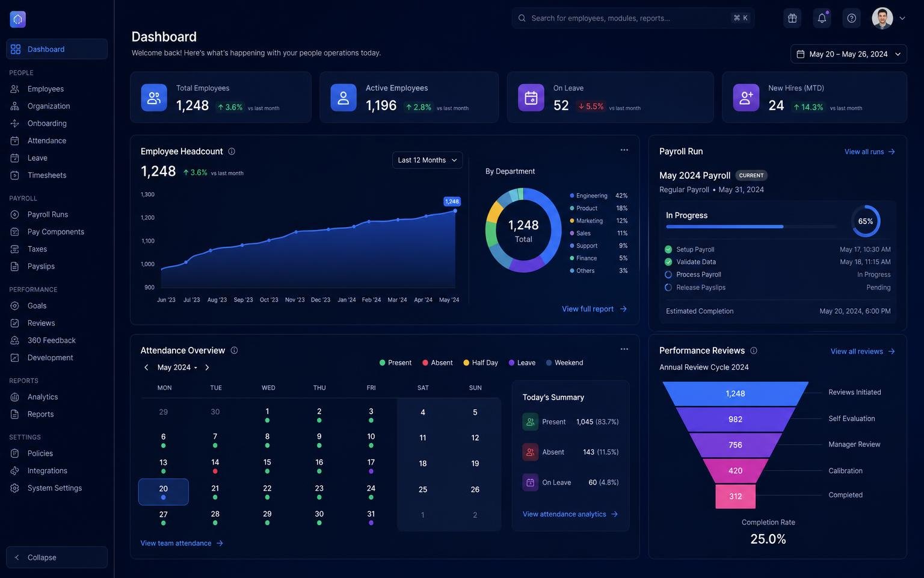Screen dimensions: 924x578
Task: Click View full report link
Action: point(594,309)
